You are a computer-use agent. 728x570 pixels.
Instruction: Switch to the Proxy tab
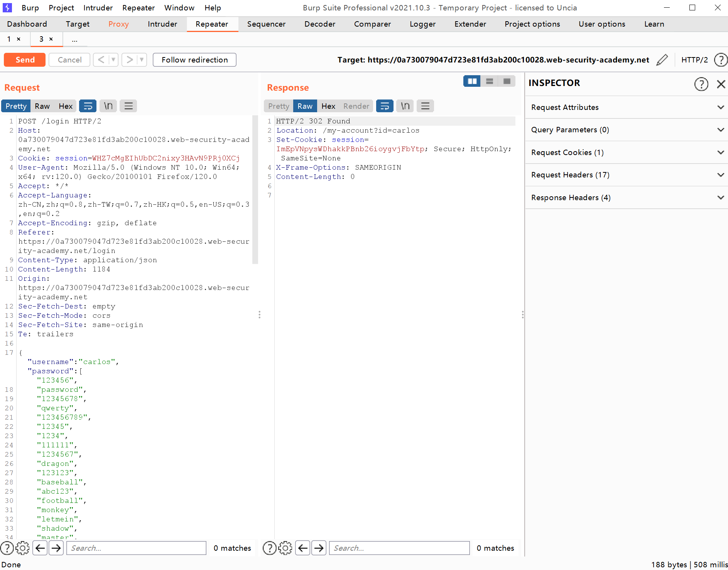(x=118, y=24)
